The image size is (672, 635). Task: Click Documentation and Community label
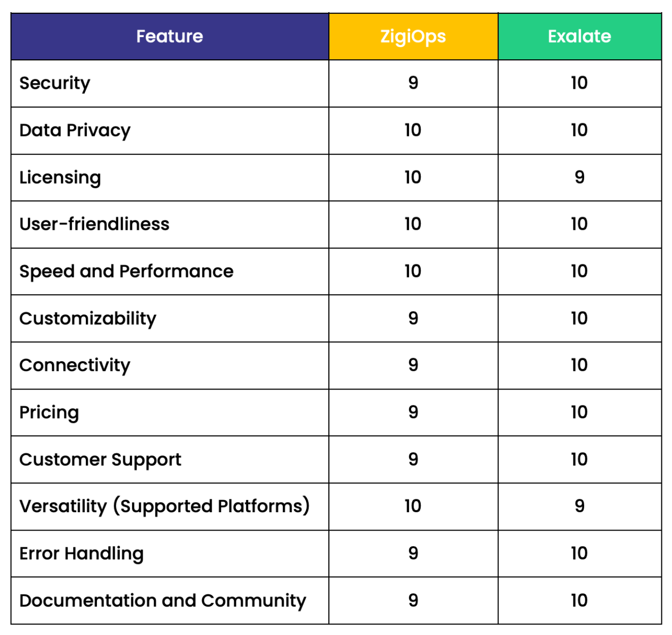point(163,601)
